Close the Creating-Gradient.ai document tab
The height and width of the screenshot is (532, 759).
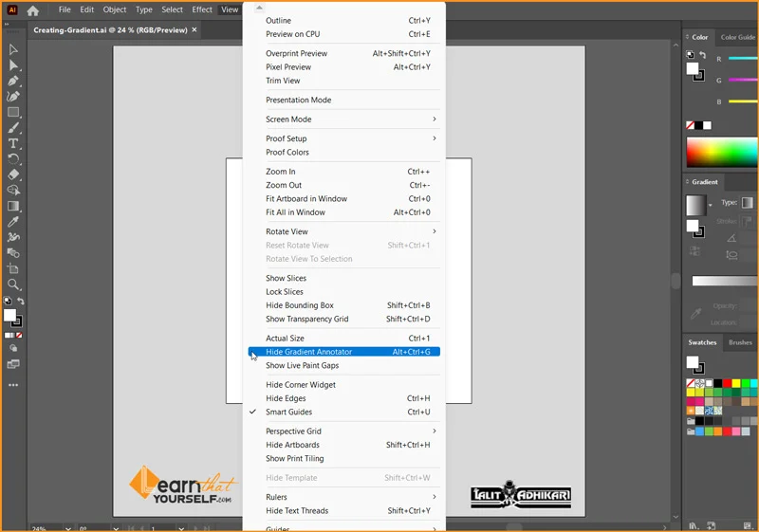[x=194, y=29]
